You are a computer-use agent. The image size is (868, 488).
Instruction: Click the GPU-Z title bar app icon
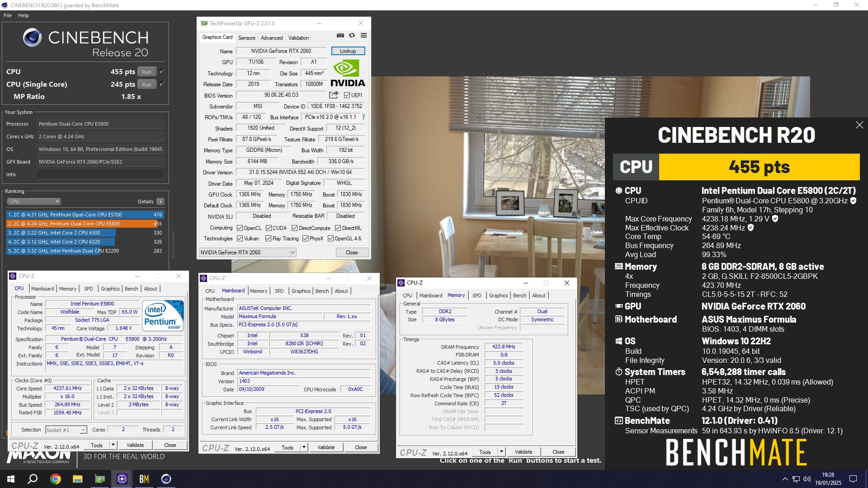204,23
